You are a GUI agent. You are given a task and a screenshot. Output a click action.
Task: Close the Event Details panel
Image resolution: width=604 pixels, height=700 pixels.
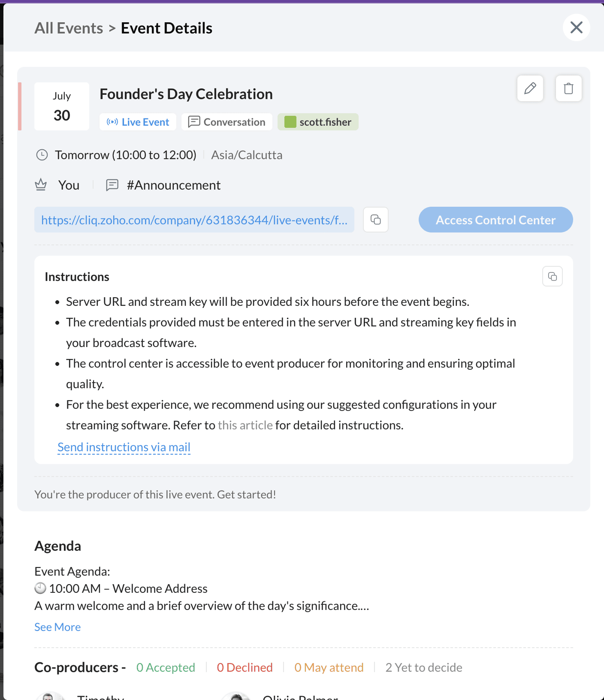coord(576,27)
